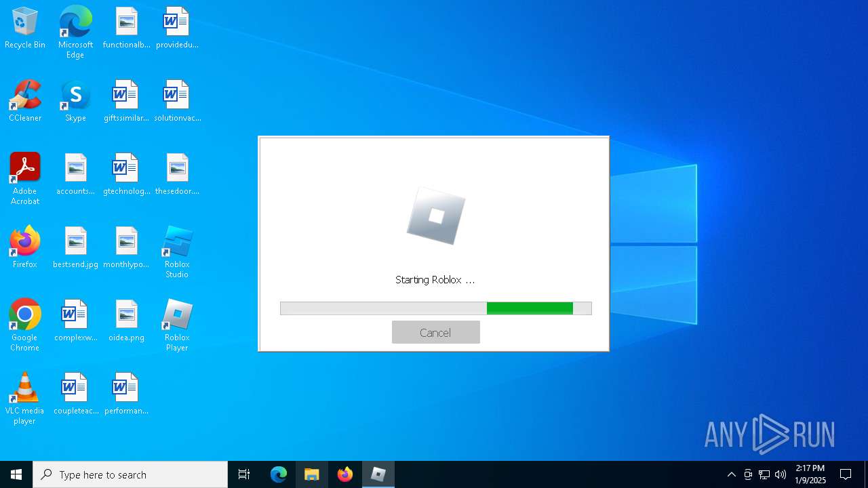This screenshot has width=868, height=488.
Task: Select the Firefox desktop shortcut
Action: [x=25, y=248]
